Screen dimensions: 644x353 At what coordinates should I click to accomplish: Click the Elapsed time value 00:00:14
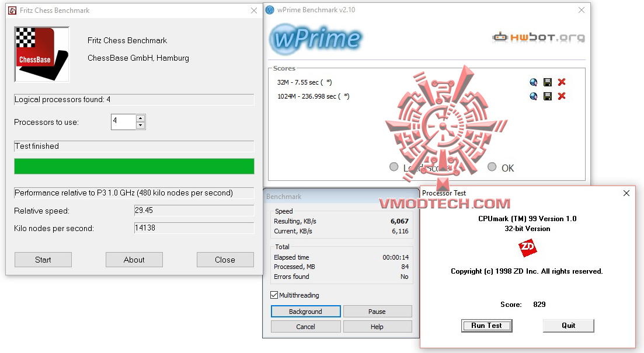395,257
